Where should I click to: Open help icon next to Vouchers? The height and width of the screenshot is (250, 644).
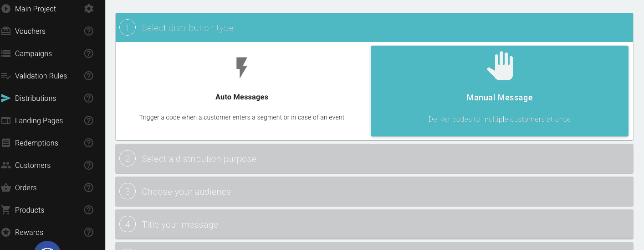click(x=89, y=31)
